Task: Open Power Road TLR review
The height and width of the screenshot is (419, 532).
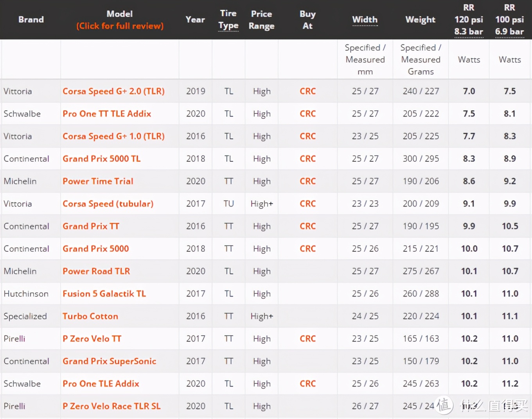Action: point(96,271)
